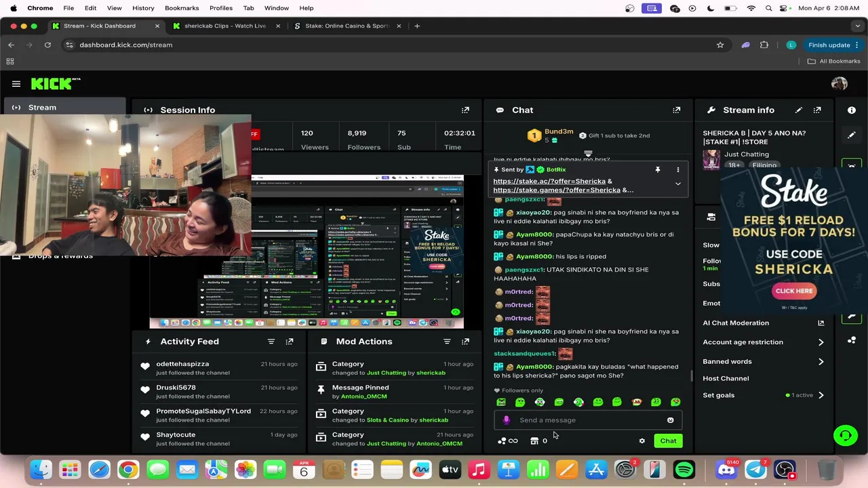Focus the Send a message input

click(587, 420)
